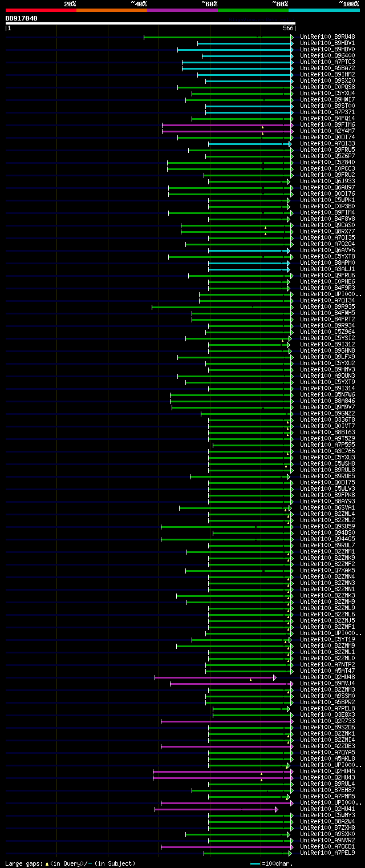Open hit UniRef100_B9HDV1
Screen dimensions: 365x868
point(327,43)
